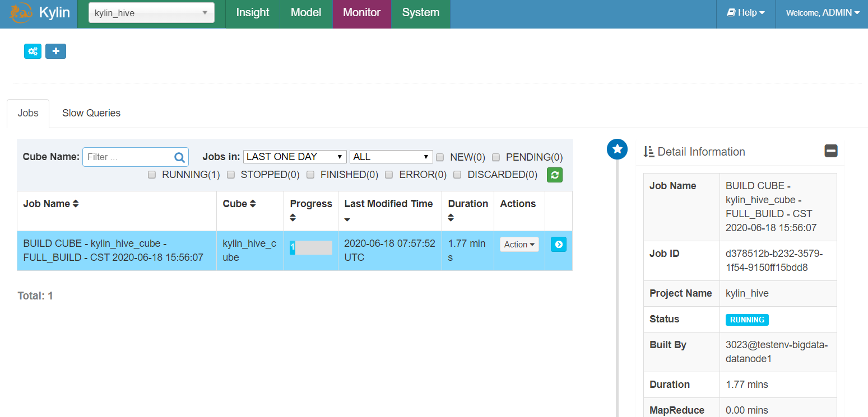Collapse Detail Information with minus icon
Image resolution: width=868 pixels, height=417 pixels.
(831, 151)
